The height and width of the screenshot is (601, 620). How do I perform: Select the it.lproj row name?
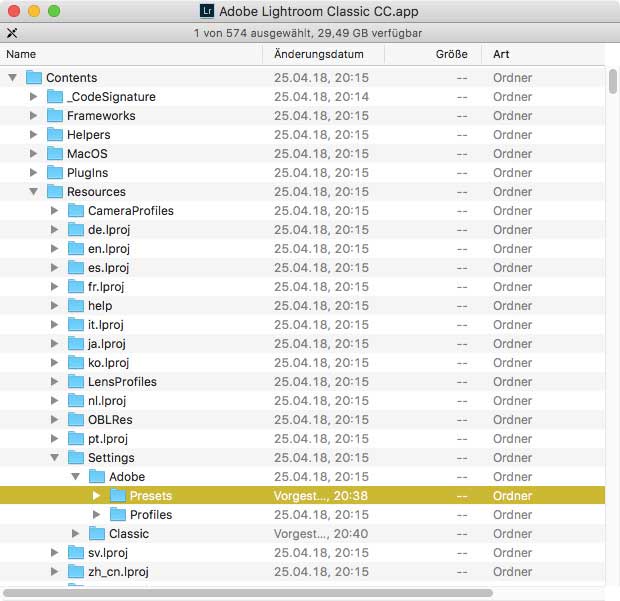coord(106,325)
